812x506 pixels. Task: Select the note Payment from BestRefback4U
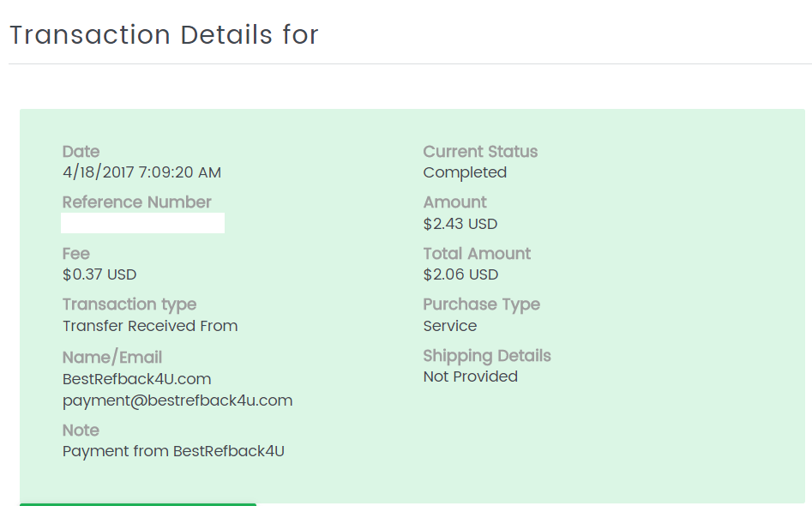point(173,451)
